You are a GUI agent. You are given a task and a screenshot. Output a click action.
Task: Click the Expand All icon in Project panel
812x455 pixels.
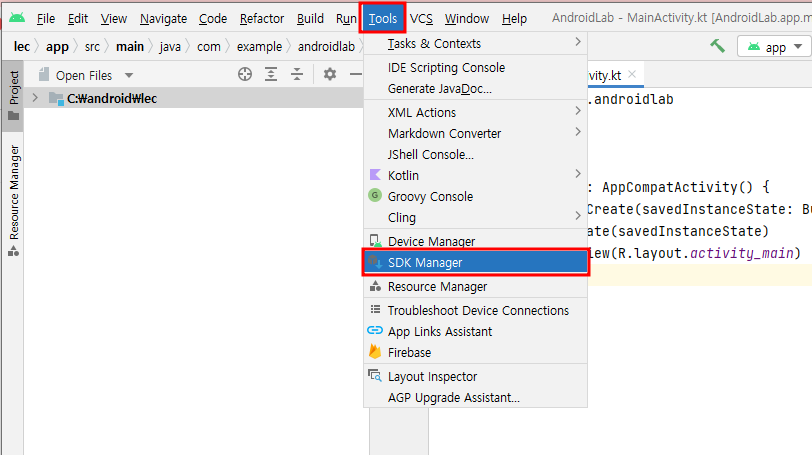(271, 75)
